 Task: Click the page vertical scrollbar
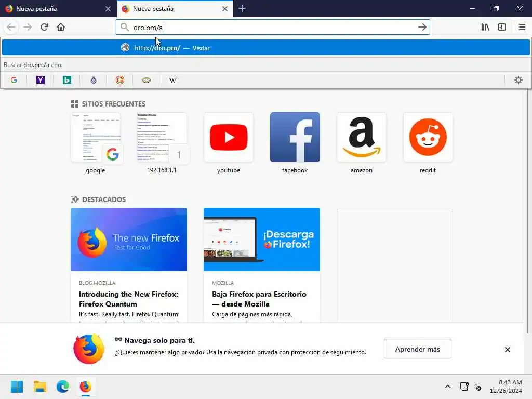click(x=528, y=210)
